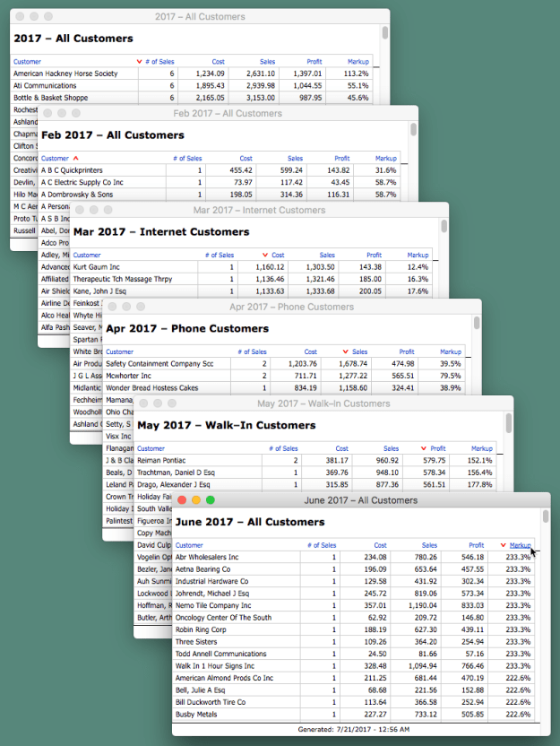Select Safety Containment Company Scc row
Screen dimensions: 560x746
(x=285, y=364)
